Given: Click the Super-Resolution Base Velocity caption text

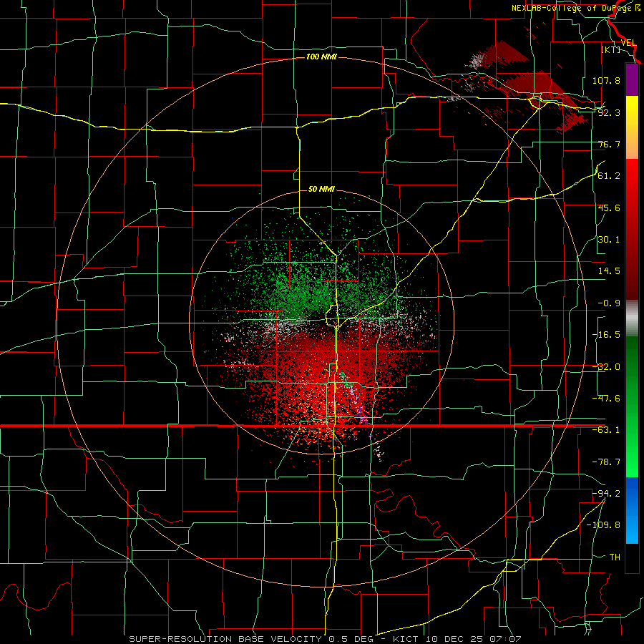Looking at the screenshot, I should [x=325, y=639].
